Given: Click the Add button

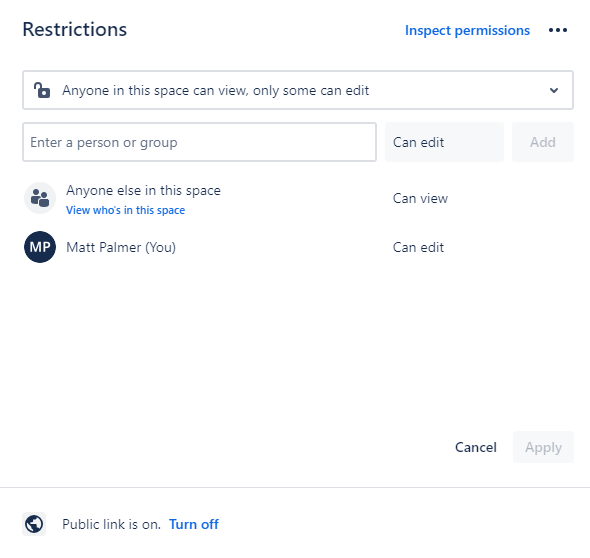Looking at the screenshot, I should coord(543,142).
